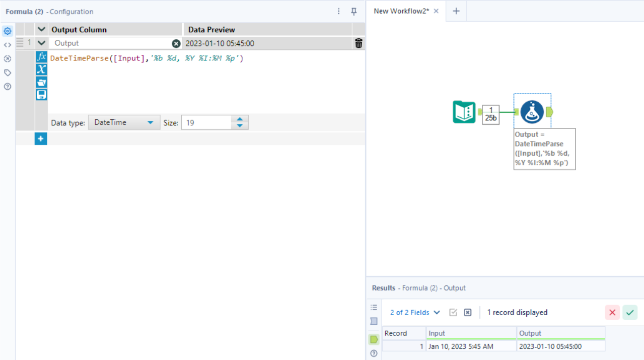This screenshot has height=360, width=644.
Task: Open the three-dot menu in the configuration header
Action: (338, 11)
